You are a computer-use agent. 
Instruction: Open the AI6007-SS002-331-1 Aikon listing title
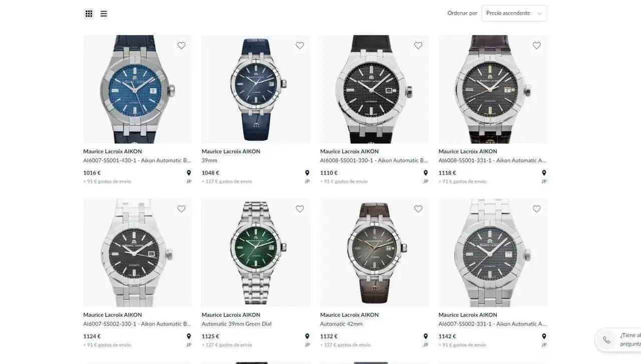click(492, 324)
